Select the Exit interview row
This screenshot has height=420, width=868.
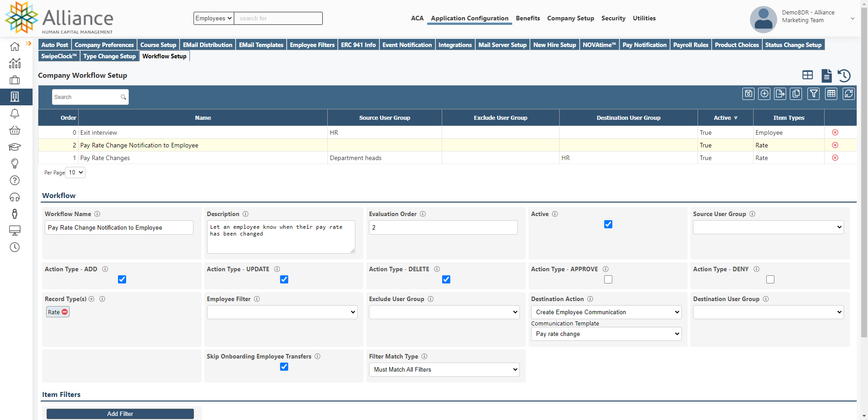[x=448, y=132]
